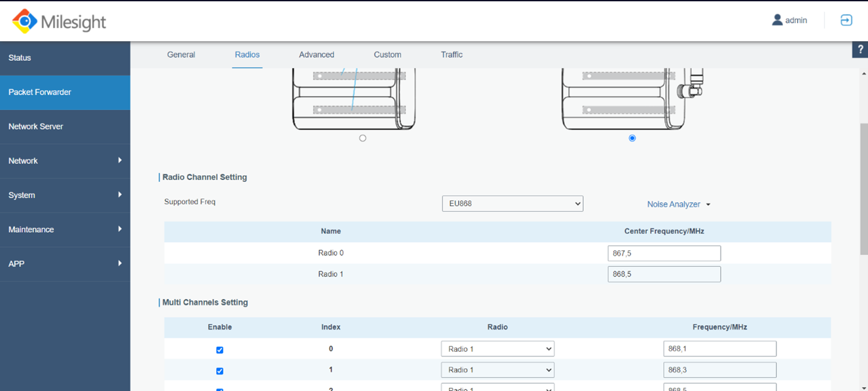This screenshot has width=868, height=391.
Task: Open Radio dropdown for channel index 0
Action: pos(497,349)
